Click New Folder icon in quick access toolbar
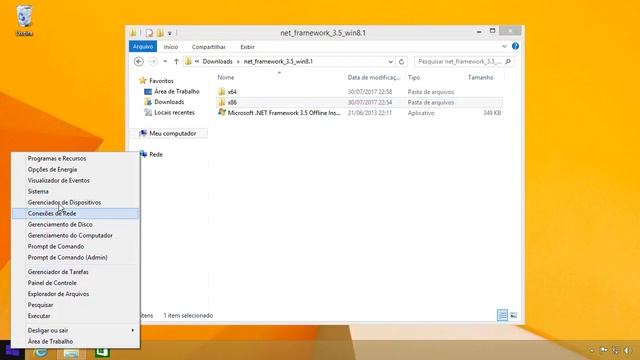Image resolution: width=640 pixels, height=360 pixels. (x=160, y=33)
